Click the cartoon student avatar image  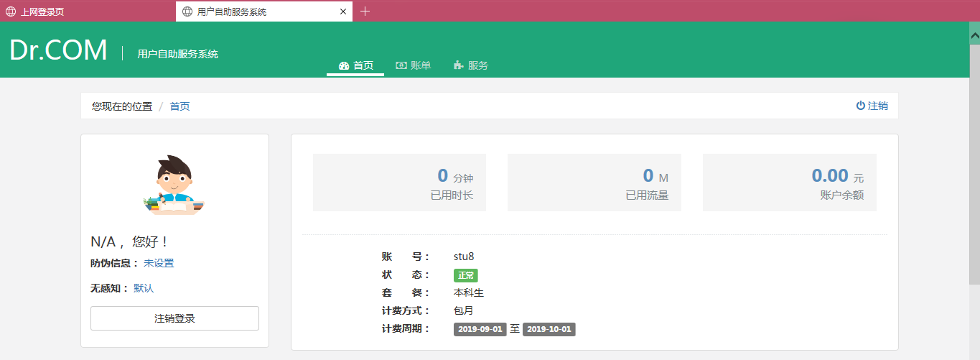(x=174, y=185)
